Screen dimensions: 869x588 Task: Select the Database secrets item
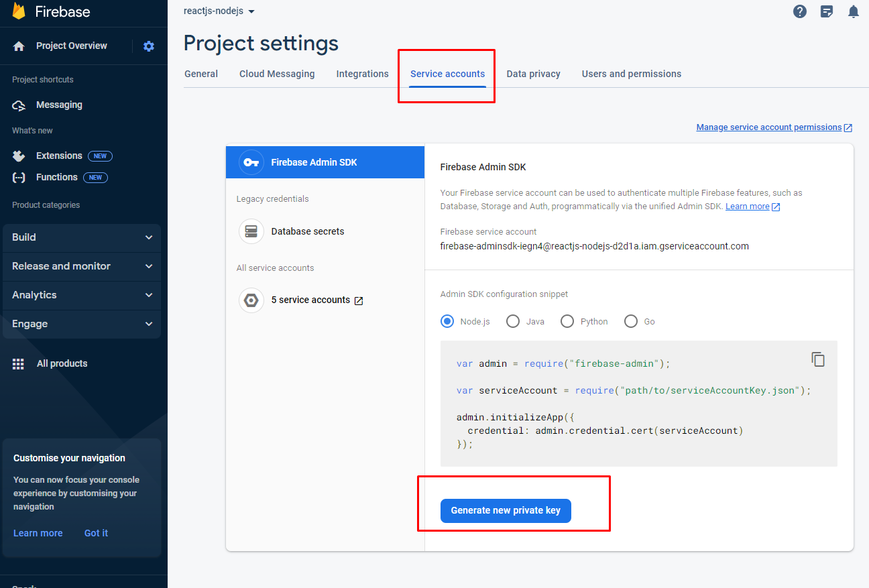point(308,231)
